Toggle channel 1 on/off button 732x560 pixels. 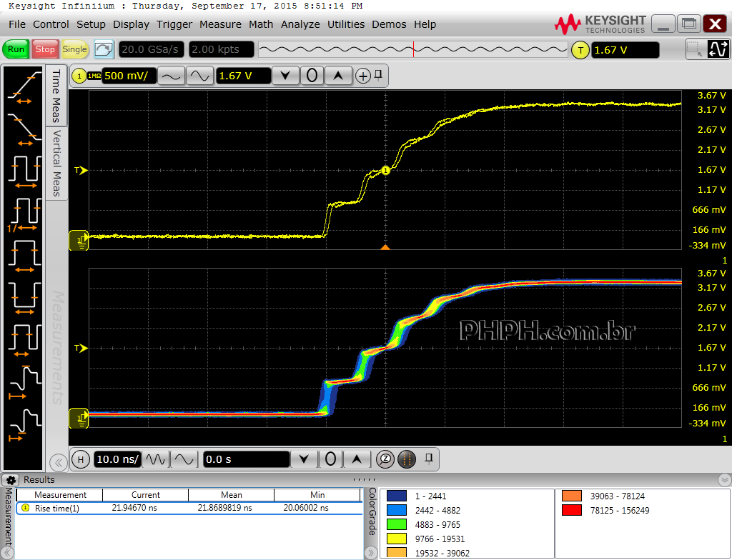pyautogui.click(x=76, y=76)
